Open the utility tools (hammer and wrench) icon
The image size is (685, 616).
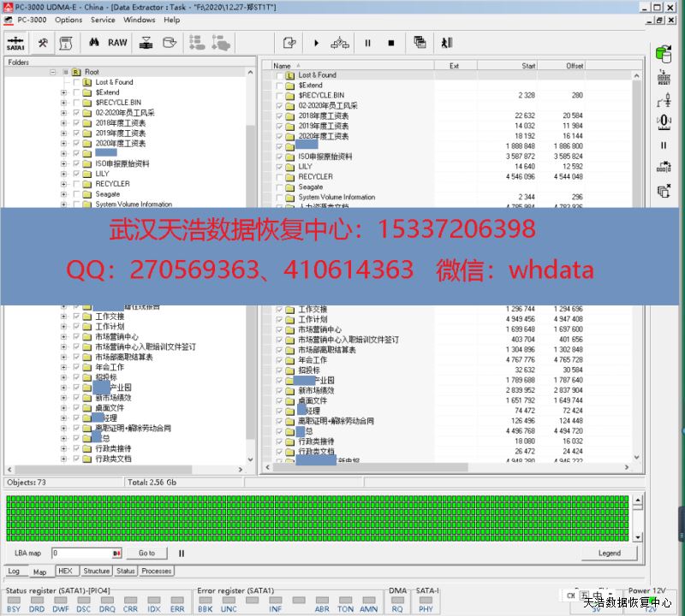tap(43, 43)
